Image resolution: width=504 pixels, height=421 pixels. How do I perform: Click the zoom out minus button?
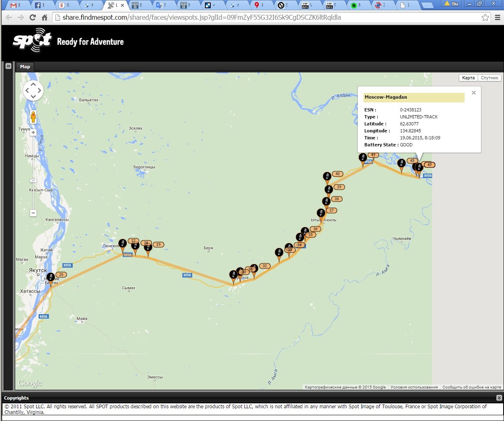tap(33, 213)
